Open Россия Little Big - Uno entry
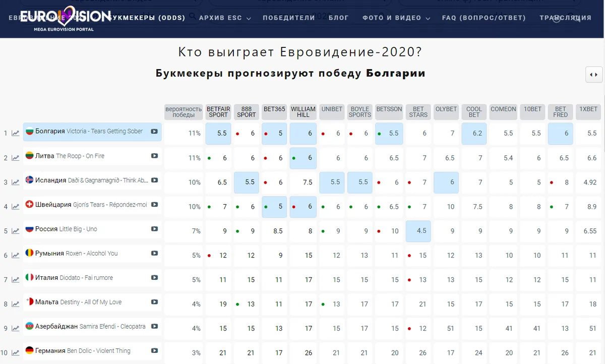 [x=92, y=229]
